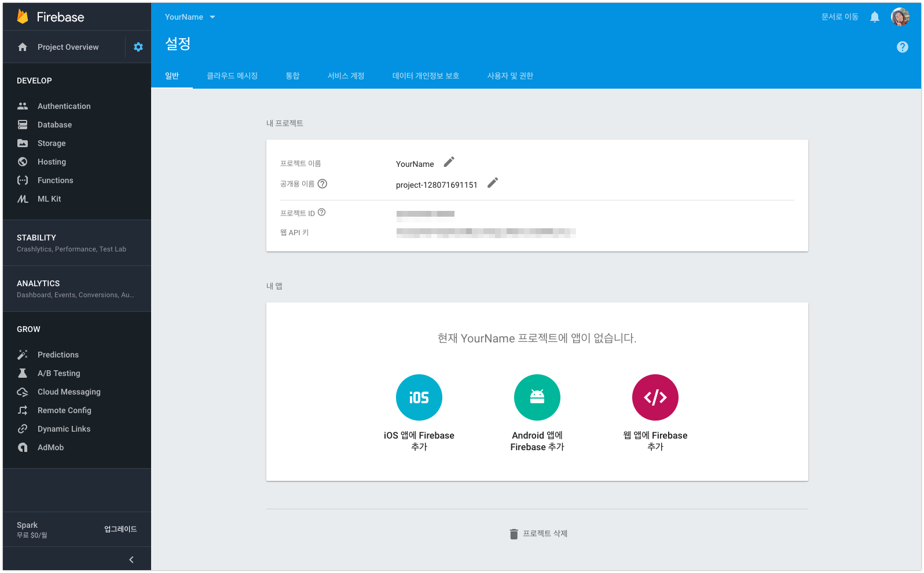This screenshot has width=924, height=573.
Task: Click the Spark plan label
Action: [27, 525]
